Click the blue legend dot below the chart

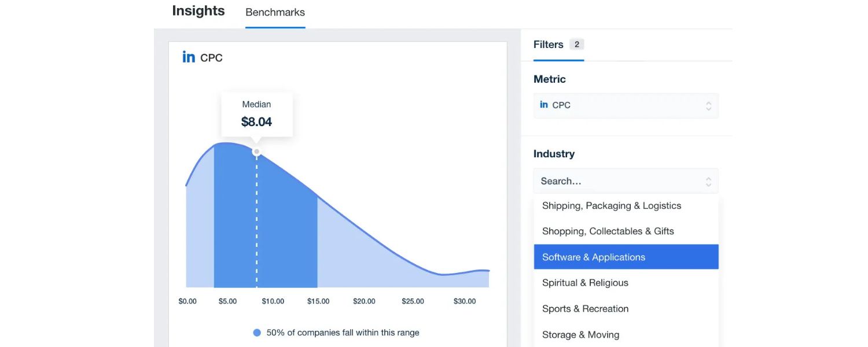256,333
